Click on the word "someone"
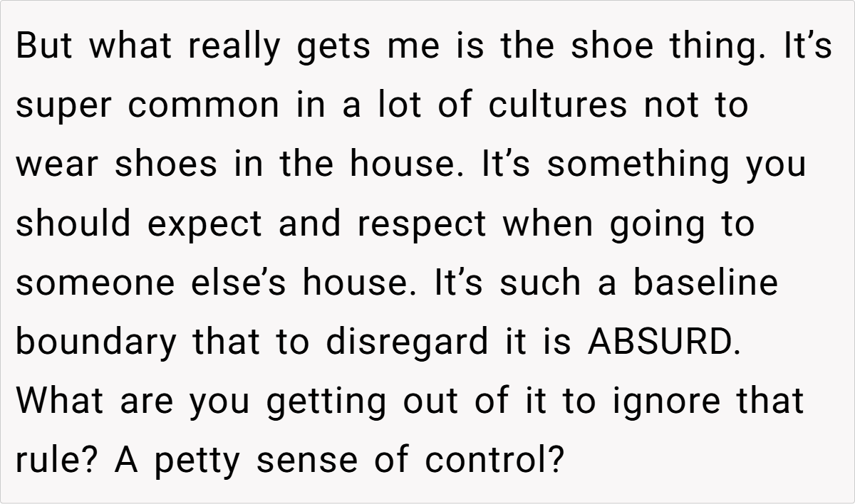 pos(95,283)
